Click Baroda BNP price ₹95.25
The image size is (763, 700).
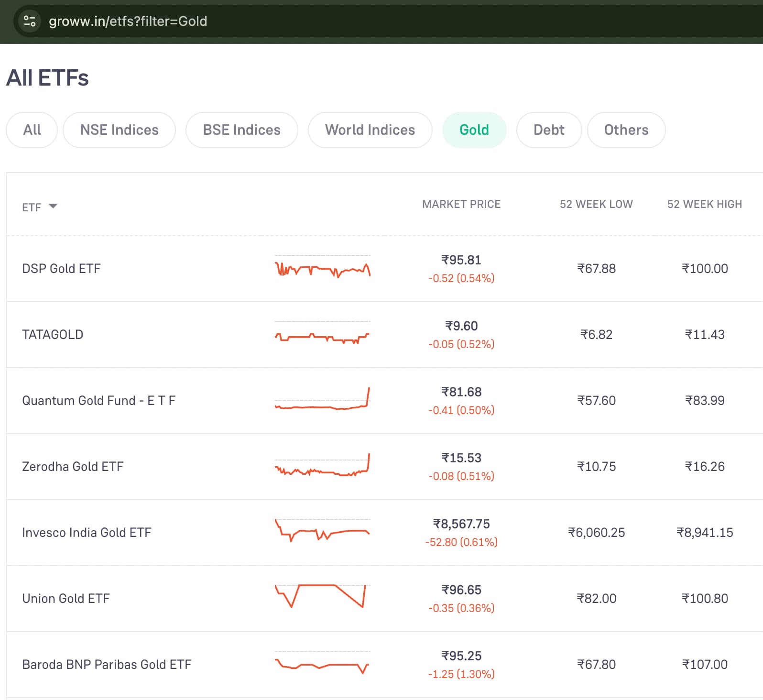(x=461, y=656)
